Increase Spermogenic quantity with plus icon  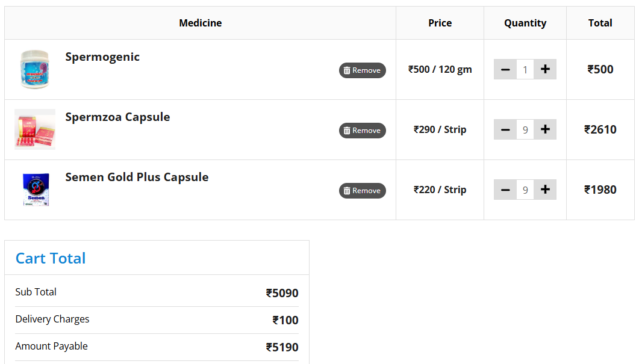(545, 69)
